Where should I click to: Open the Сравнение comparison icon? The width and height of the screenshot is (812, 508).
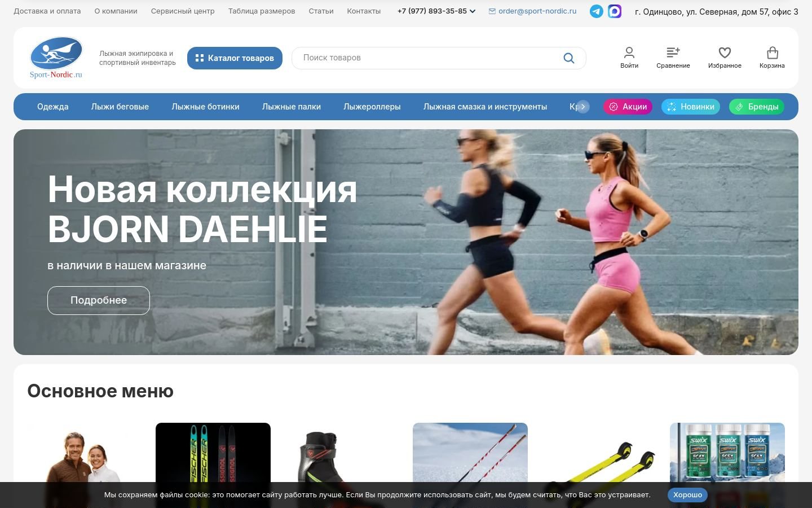[x=673, y=58]
